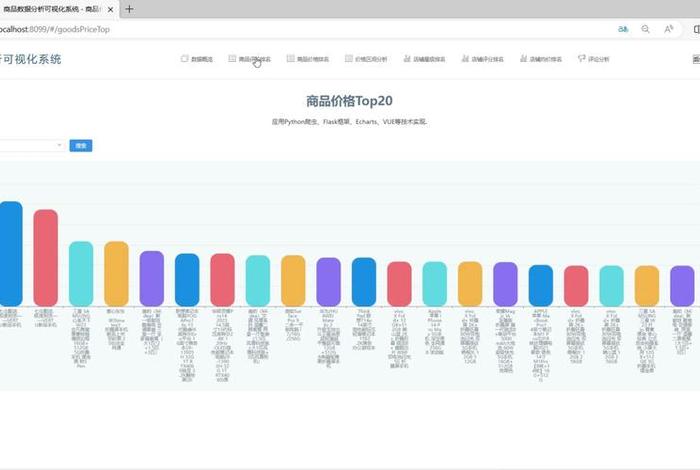Click the translate icon in address bar
The height and width of the screenshot is (470, 700).
623,29
